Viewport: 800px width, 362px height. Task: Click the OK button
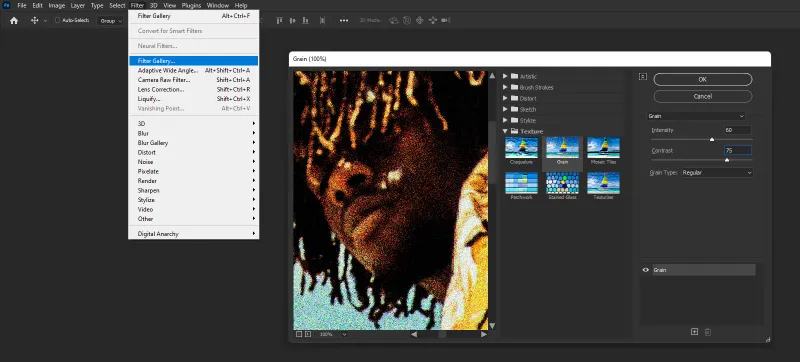(703, 79)
